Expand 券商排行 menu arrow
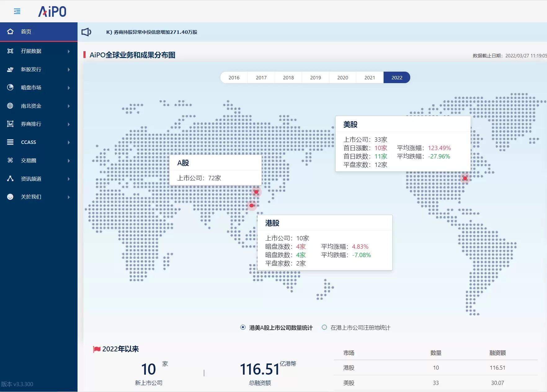 tap(69, 124)
